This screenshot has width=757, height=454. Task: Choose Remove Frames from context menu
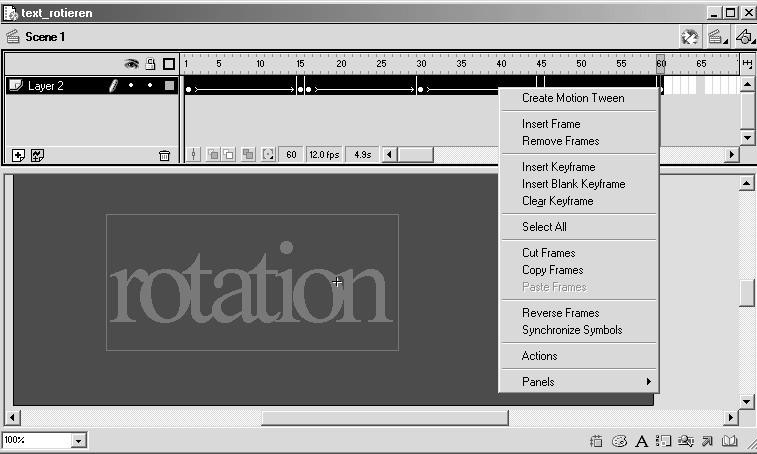(x=561, y=141)
